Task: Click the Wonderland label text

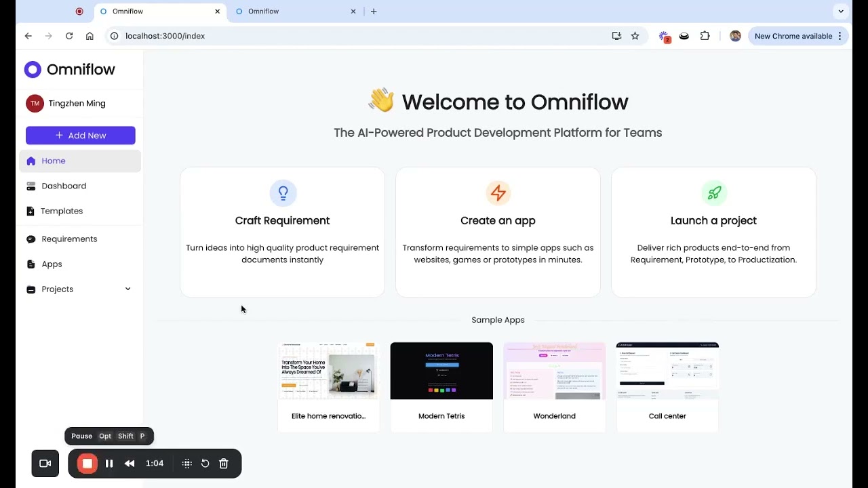Action: pos(555,416)
